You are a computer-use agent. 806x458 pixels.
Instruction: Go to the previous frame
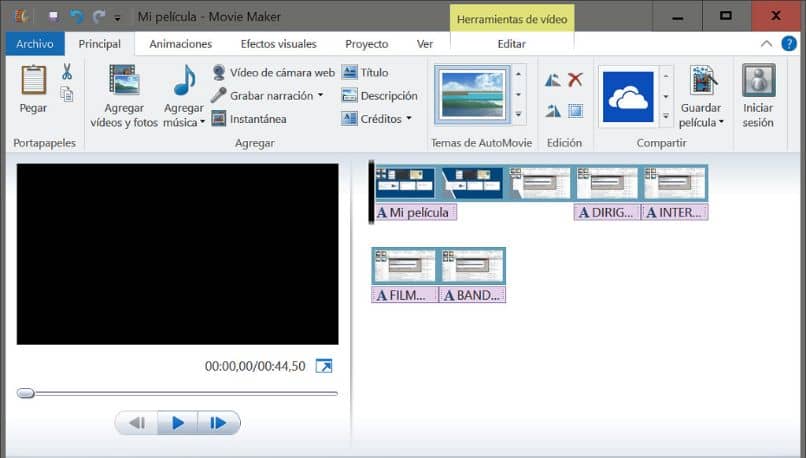pyautogui.click(x=137, y=423)
